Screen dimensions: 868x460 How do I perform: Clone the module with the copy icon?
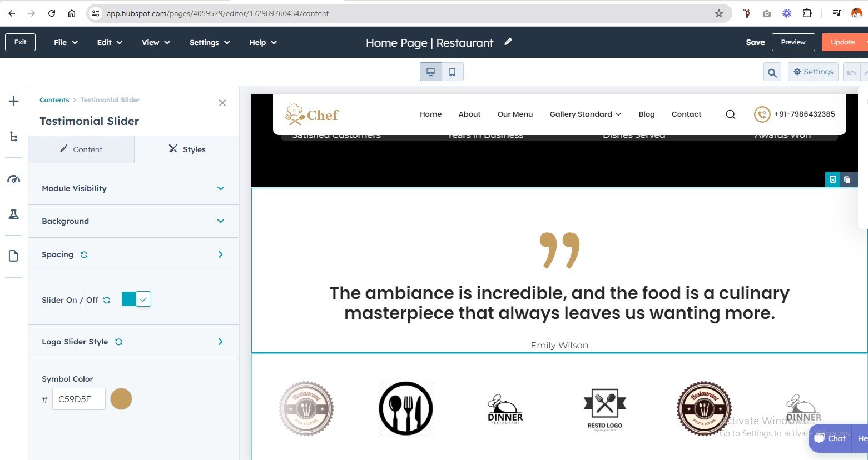coord(847,179)
